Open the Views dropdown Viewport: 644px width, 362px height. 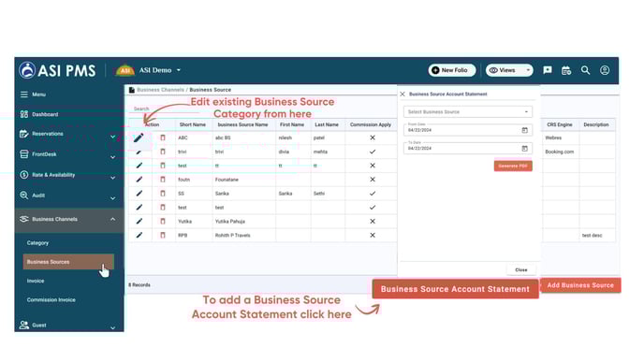click(509, 70)
